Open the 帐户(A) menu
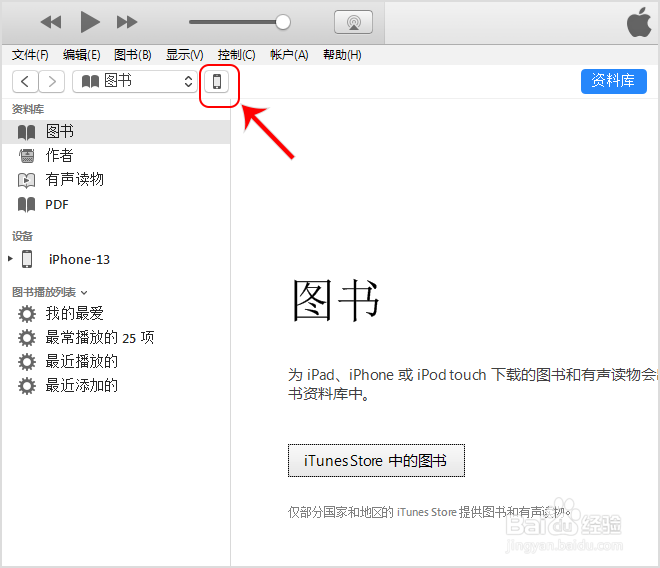This screenshot has width=660, height=568. click(289, 55)
